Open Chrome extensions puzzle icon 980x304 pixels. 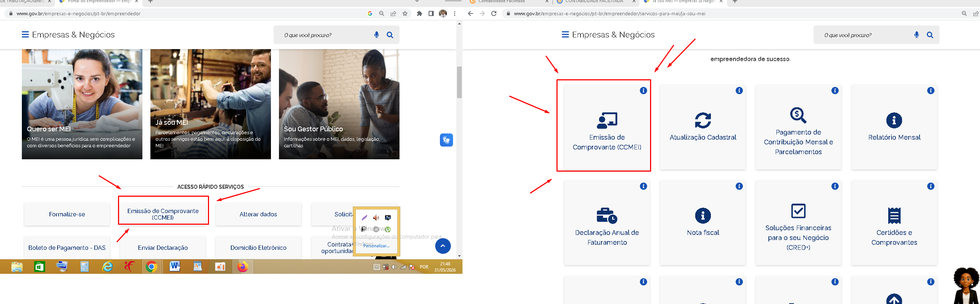pyautogui.click(x=419, y=14)
